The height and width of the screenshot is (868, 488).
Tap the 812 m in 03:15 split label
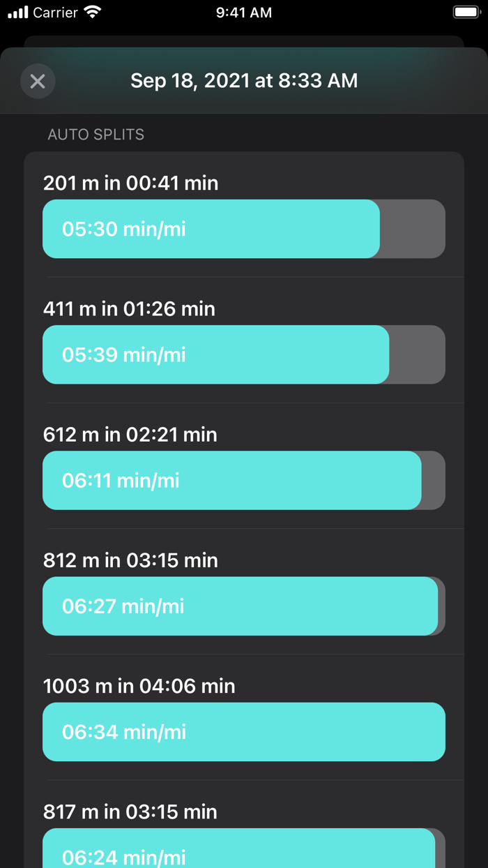[x=130, y=560]
